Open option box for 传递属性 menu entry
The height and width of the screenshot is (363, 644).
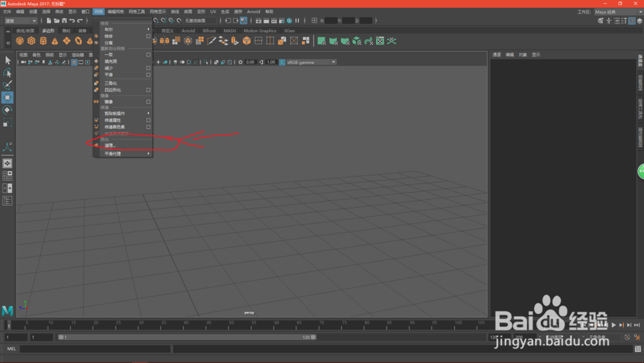coord(148,121)
